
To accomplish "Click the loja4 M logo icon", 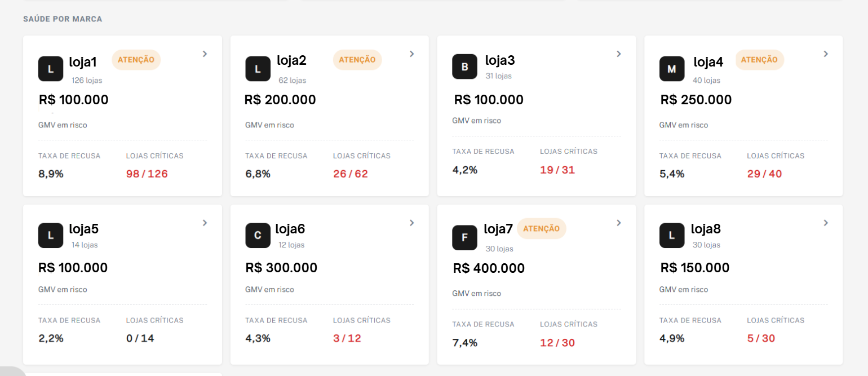I will 672,69.
